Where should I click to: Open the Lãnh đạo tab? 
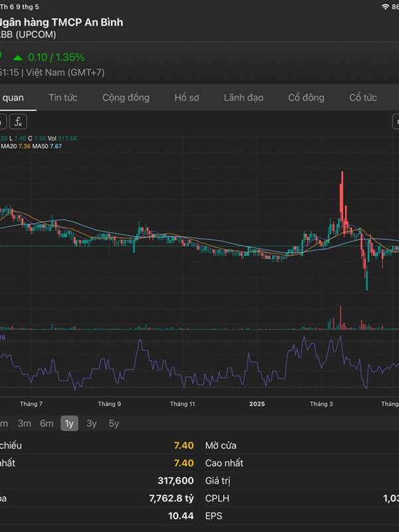243,98
